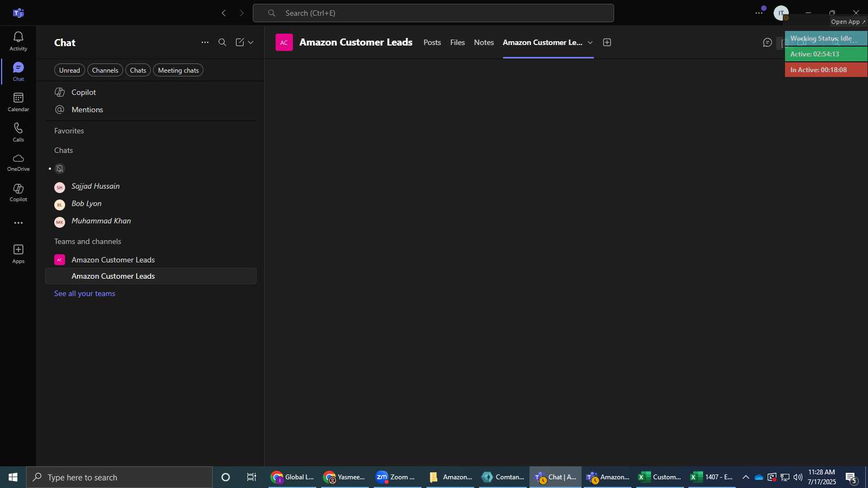This screenshot has width=868, height=488.
Task: Click the search icon in Chat header
Action: (x=222, y=42)
